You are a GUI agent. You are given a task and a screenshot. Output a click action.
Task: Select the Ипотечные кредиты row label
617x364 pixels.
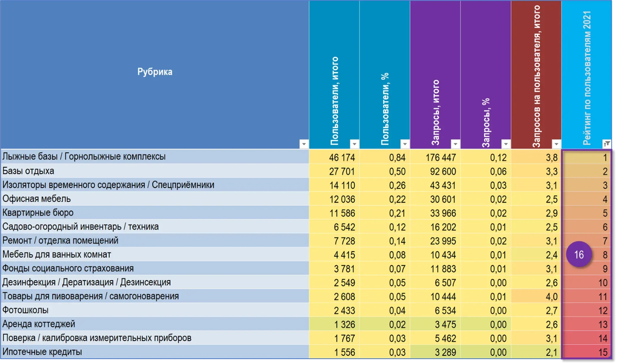[x=155, y=352]
